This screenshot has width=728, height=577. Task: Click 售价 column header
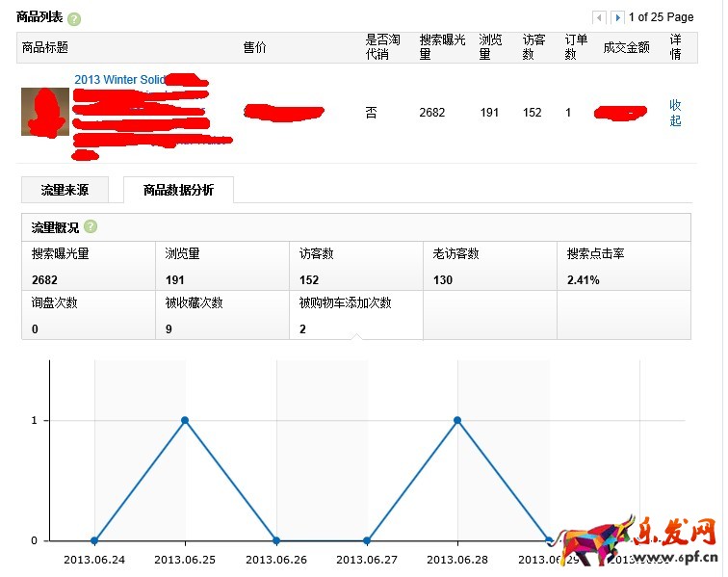pos(255,47)
